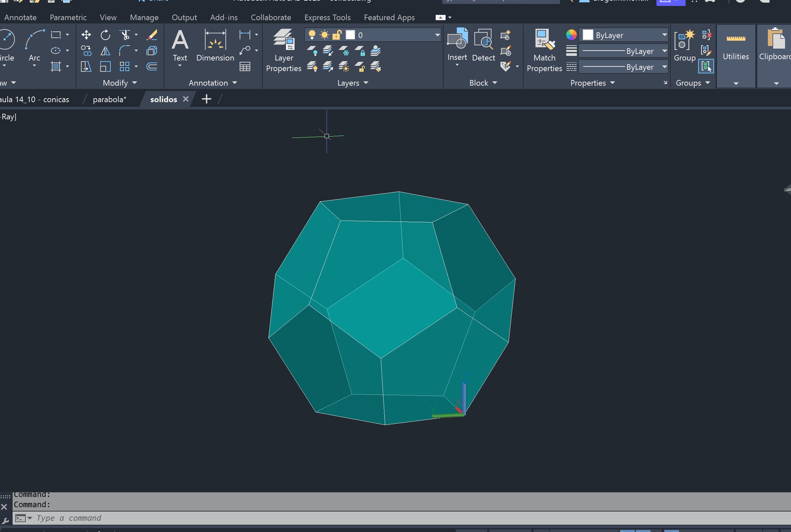
Task: Click the Erase tool icon
Action: [x=152, y=35]
